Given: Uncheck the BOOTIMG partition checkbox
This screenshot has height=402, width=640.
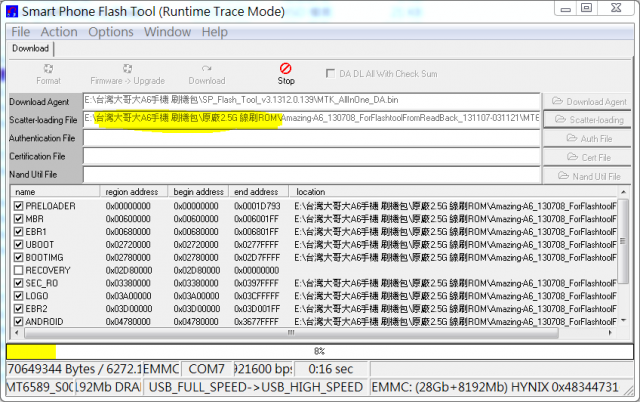Looking at the screenshot, I should [18, 257].
